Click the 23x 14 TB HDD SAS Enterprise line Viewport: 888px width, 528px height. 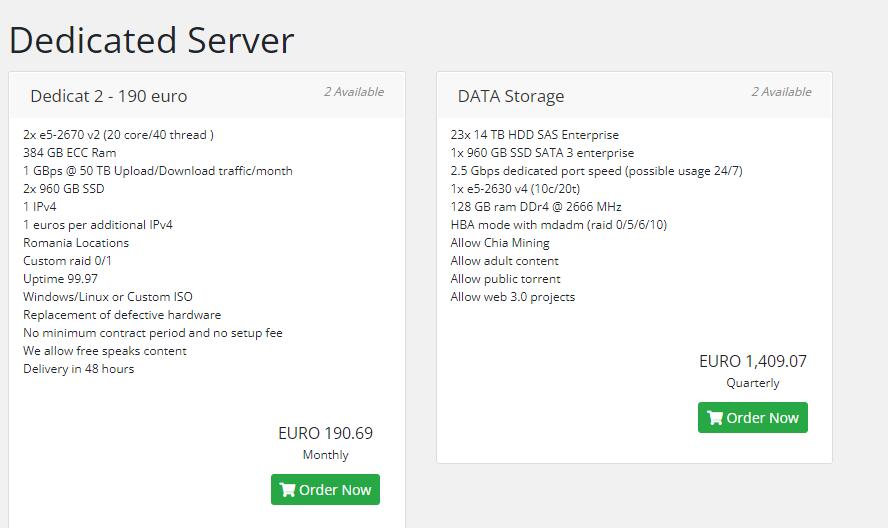[x=535, y=135]
